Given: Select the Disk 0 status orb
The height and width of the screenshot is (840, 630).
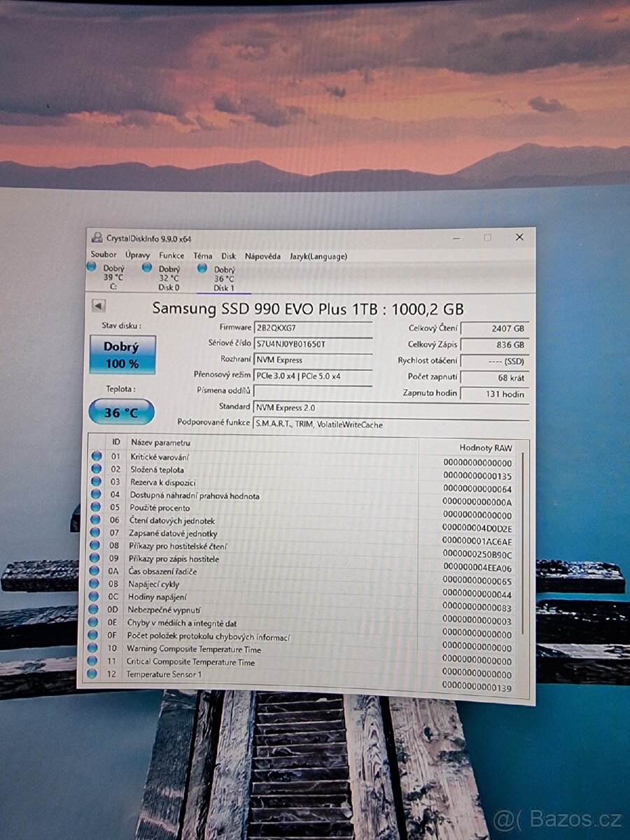Looking at the screenshot, I should pos(146,267).
